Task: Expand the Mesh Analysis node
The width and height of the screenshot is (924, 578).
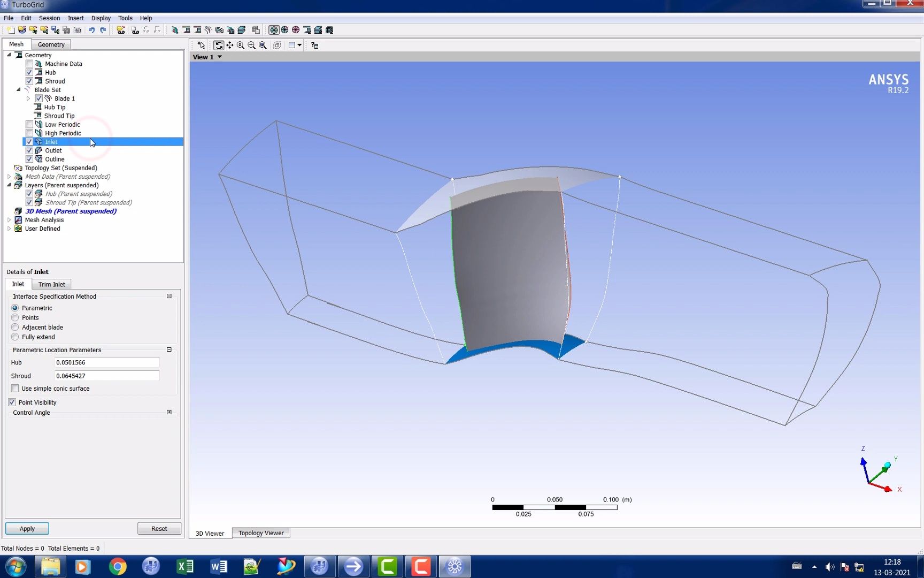Action: [9, 220]
